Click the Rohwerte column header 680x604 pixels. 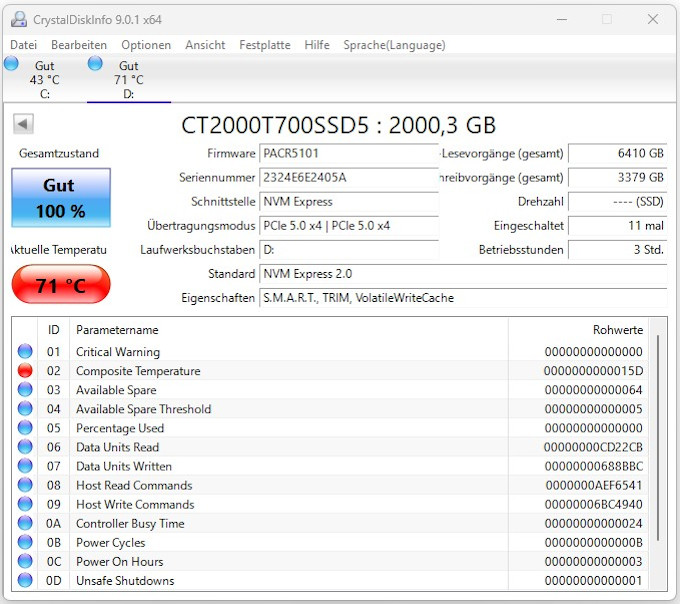(579, 330)
